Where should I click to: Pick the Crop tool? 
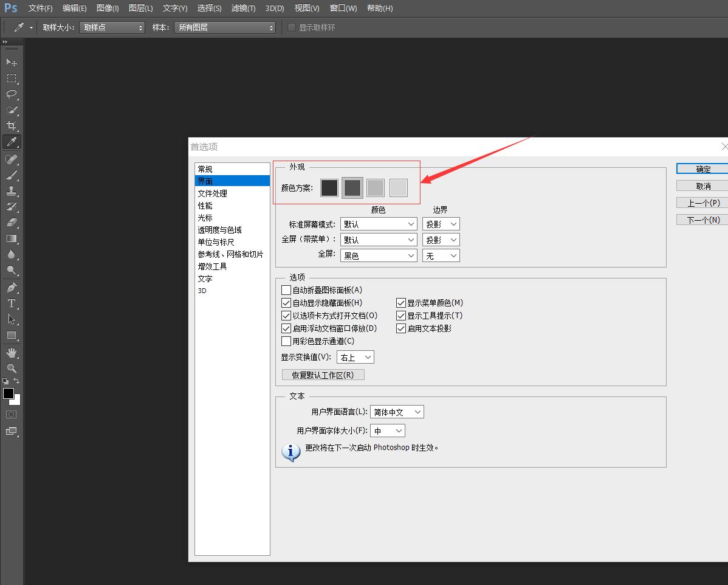pos(12,126)
